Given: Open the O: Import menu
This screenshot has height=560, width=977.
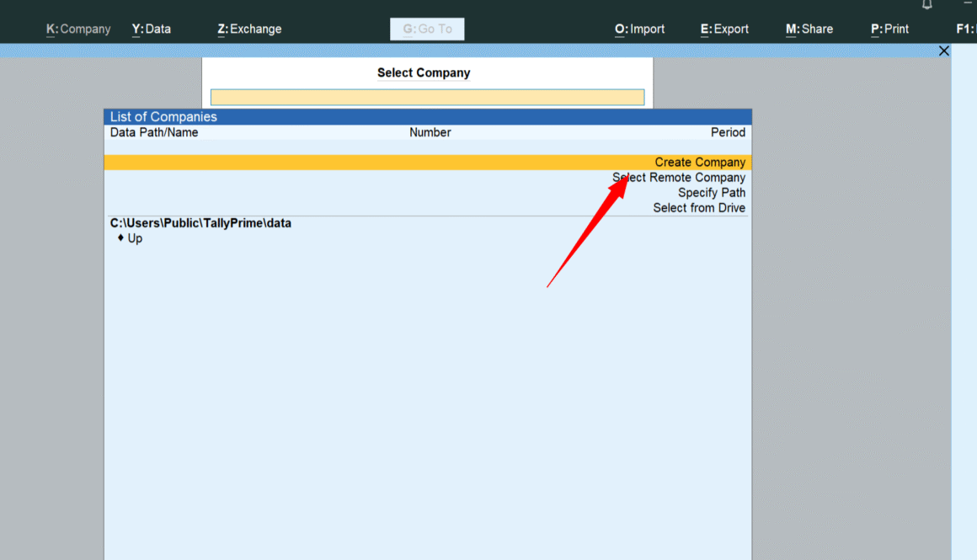Looking at the screenshot, I should click(x=639, y=29).
